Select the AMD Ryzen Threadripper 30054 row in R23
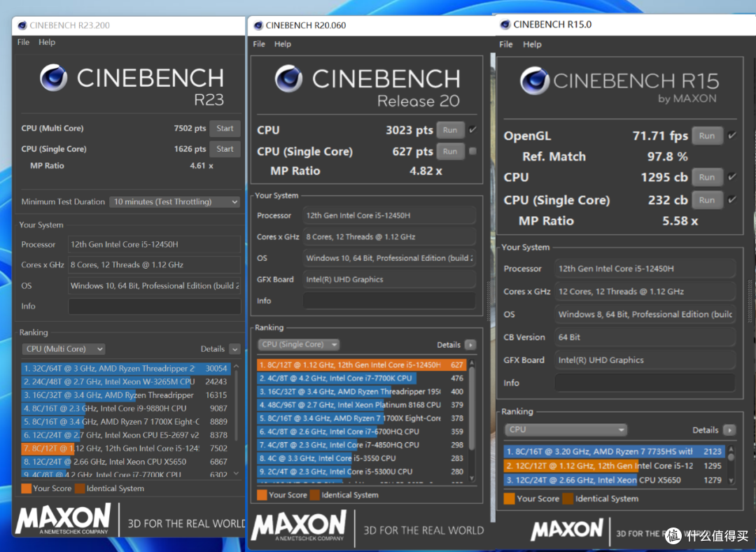This screenshot has height=552, width=756. coord(126,369)
